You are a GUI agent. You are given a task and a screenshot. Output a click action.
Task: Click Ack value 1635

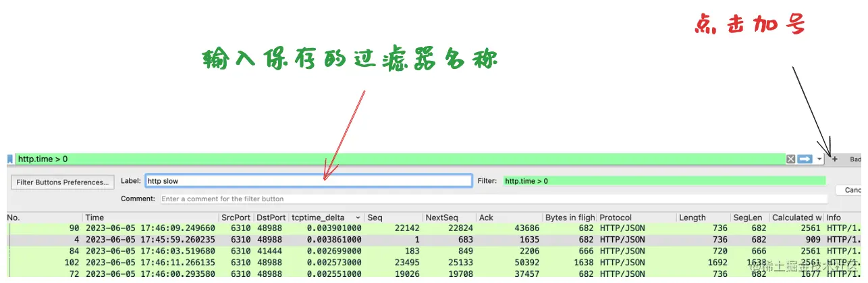529,239
